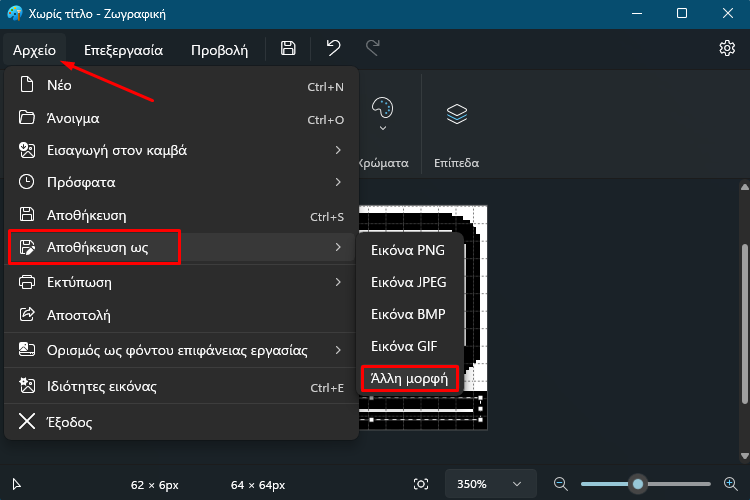This screenshot has width=750, height=500.
Task: Maximize the Paint window
Action: (682, 13)
